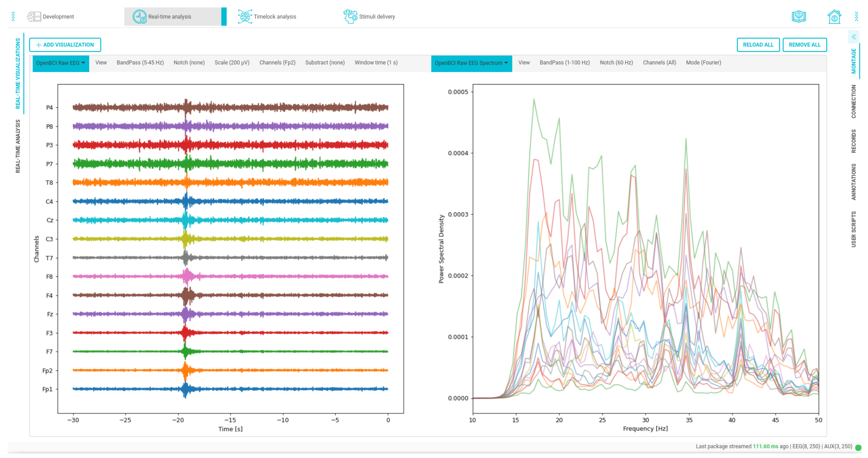Viewport: 868px width, 458px height.
Task: Open the OpenBCI Raw EEG dropdown
Action: [x=61, y=63]
